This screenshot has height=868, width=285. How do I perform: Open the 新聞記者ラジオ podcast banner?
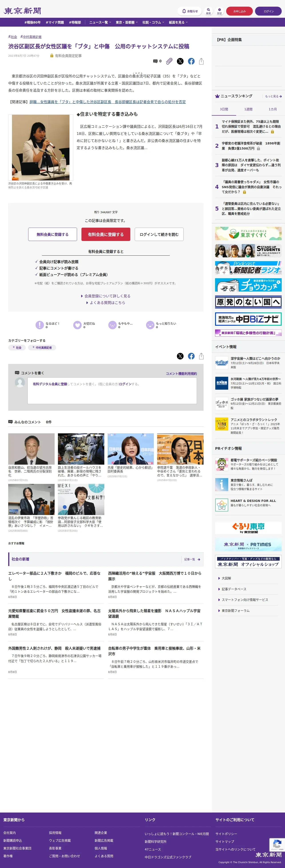pyautogui.click(x=248, y=268)
